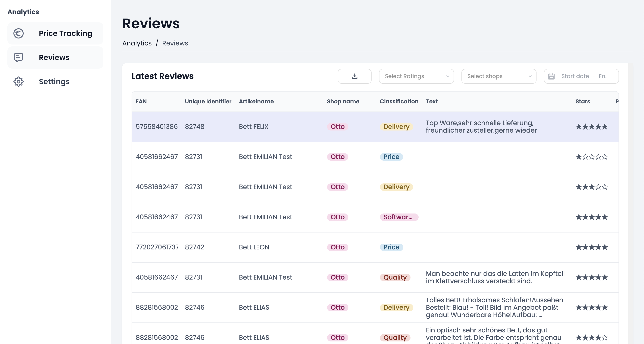Click the five-star rating in Bett LEON row
Image resolution: width=644 pixels, height=344 pixels.
(x=591, y=247)
